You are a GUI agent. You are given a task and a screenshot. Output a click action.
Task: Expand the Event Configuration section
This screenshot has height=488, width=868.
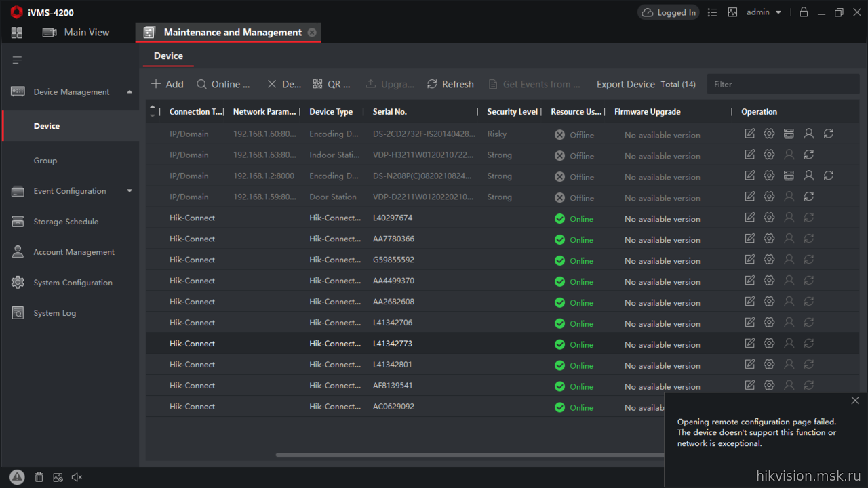pos(130,191)
